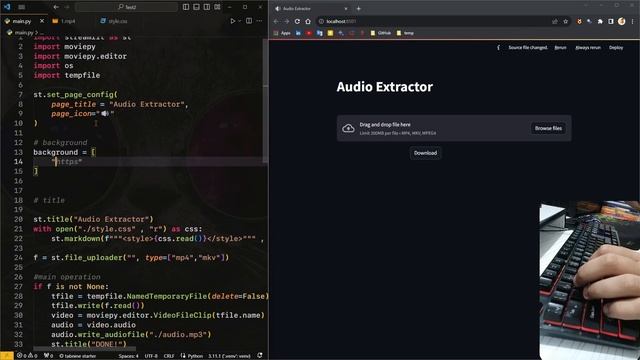The width and height of the screenshot is (640, 360).
Task: Click remote window indicator in status bar
Action: coord(7,356)
